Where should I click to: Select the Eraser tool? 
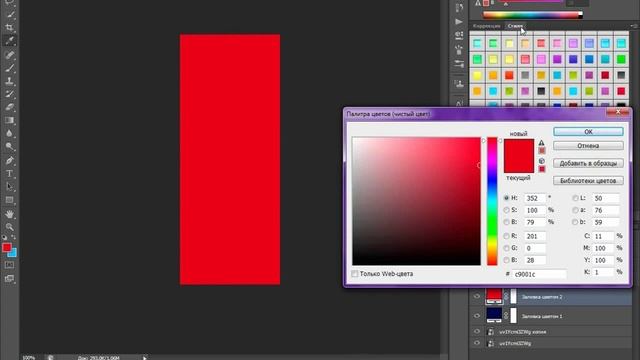click(9, 107)
